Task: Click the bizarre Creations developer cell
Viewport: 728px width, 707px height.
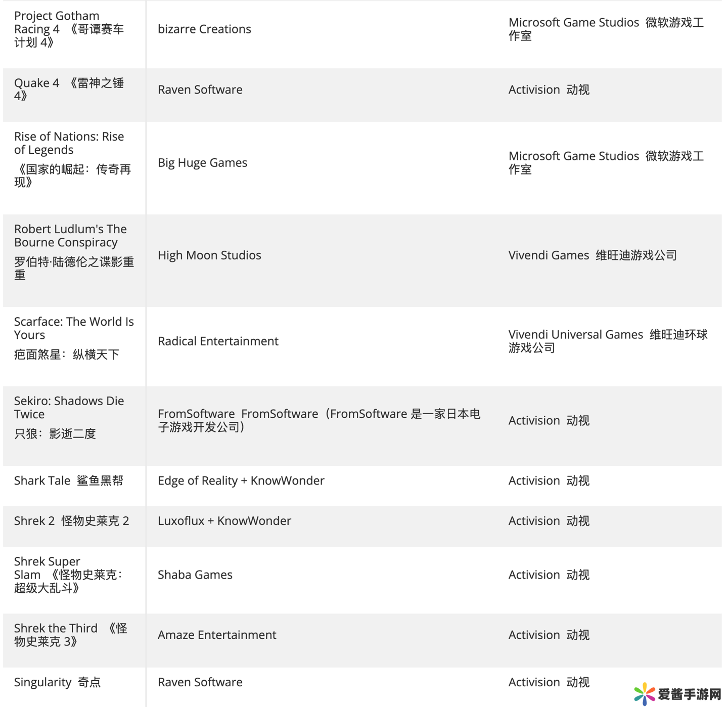Action: [204, 29]
